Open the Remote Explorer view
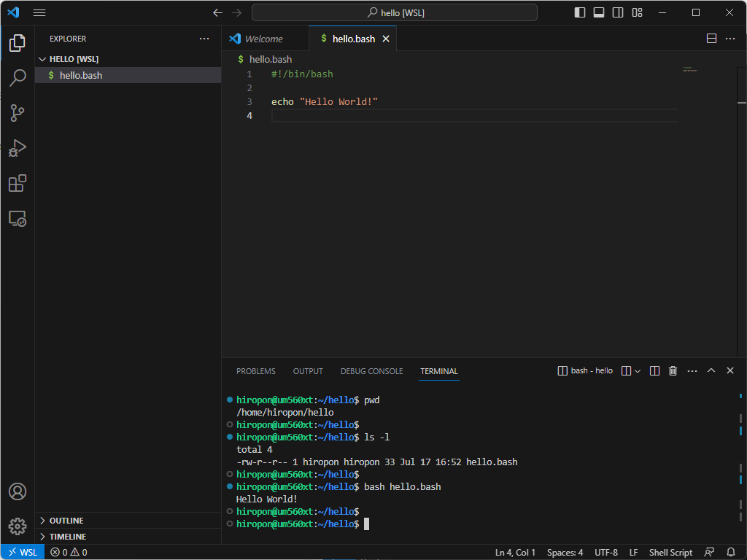Viewport: 747px width, 560px height. (18, 218)
